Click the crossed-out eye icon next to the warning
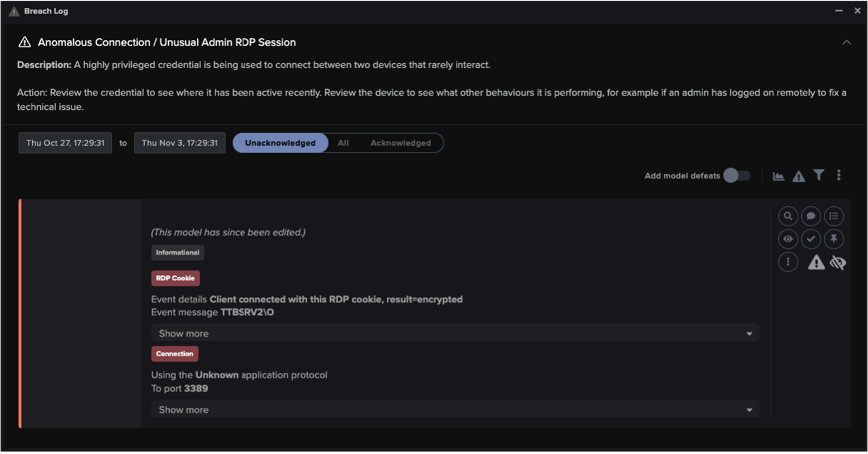This screenshot has width=868, height=454. pyautogui.click(x=838, y=262)
